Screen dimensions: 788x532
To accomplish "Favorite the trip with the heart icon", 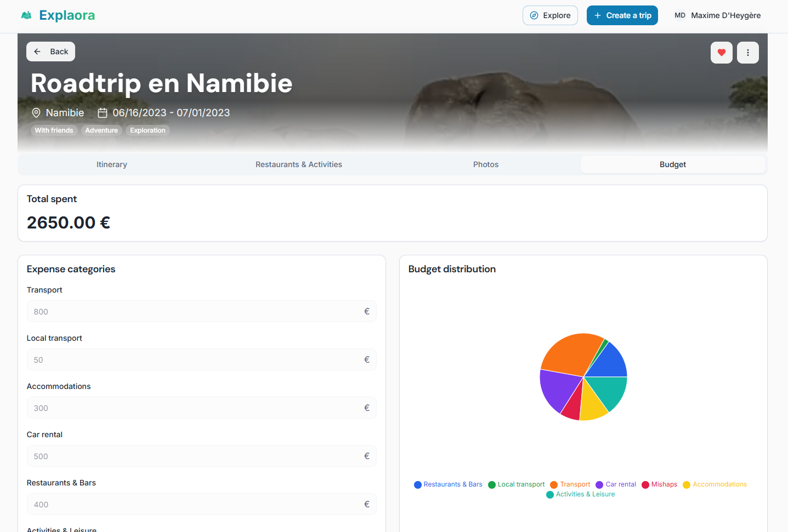I will coord(721,52).
